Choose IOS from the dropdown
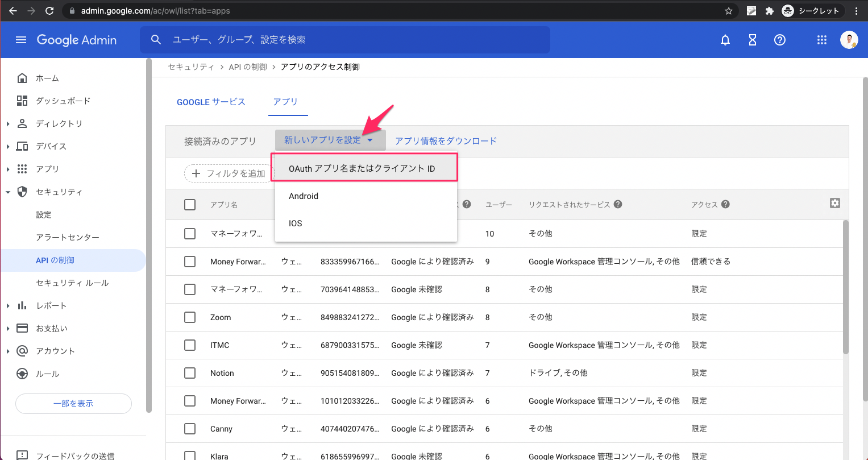This screenshot has height=460, width=868. (x=366, y=223)
